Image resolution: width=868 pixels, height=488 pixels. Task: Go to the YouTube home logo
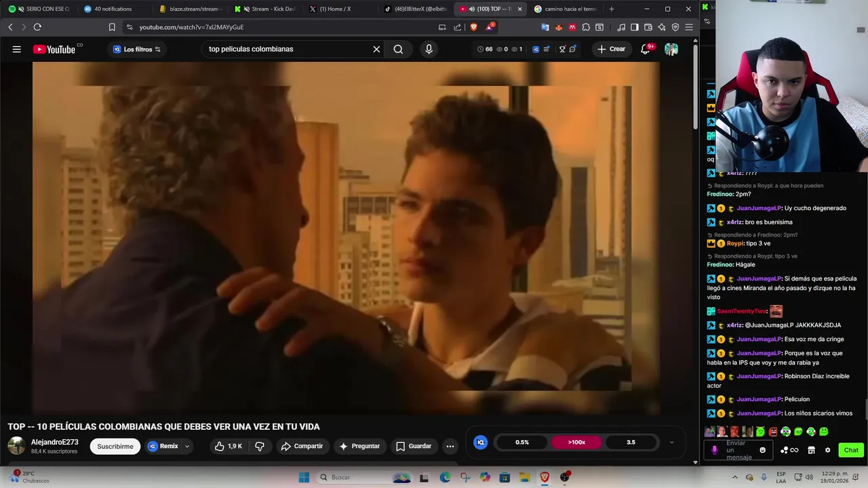click(54, 49)
